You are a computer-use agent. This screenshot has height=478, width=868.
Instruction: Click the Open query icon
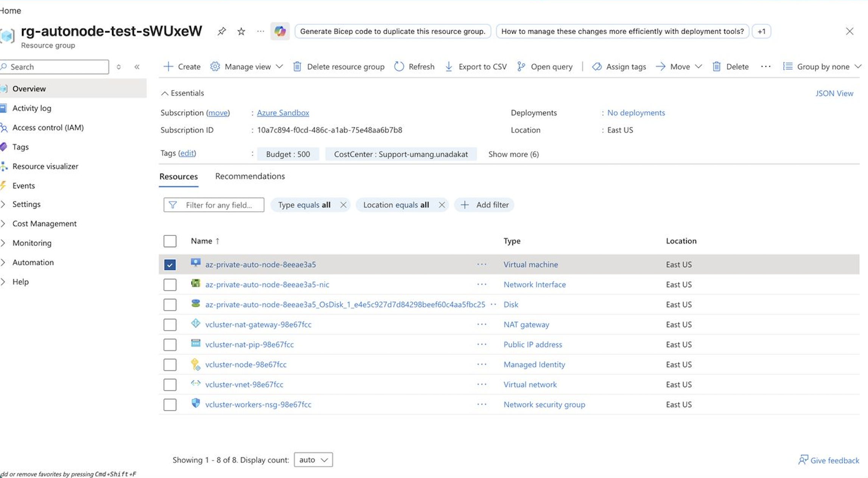tap(521, 67)
